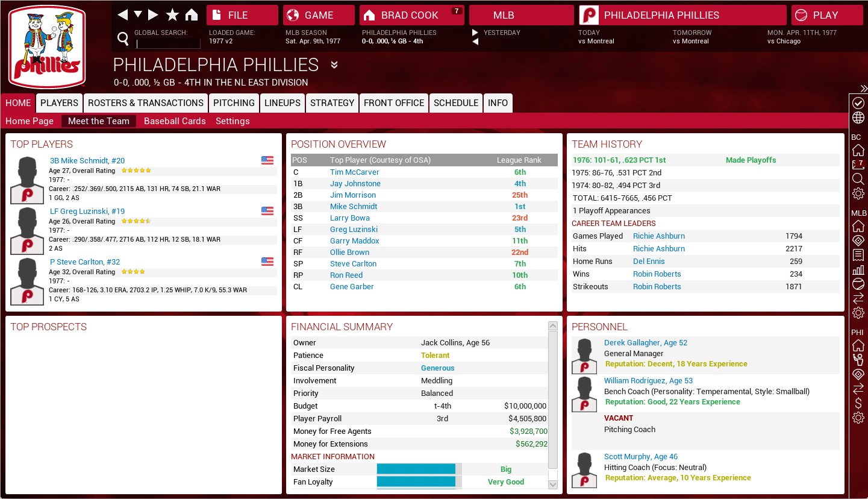Viewport: 868px width, 499px height.
Task: Click MLB diamond icon in the sidebar
Action: point(858,240)
